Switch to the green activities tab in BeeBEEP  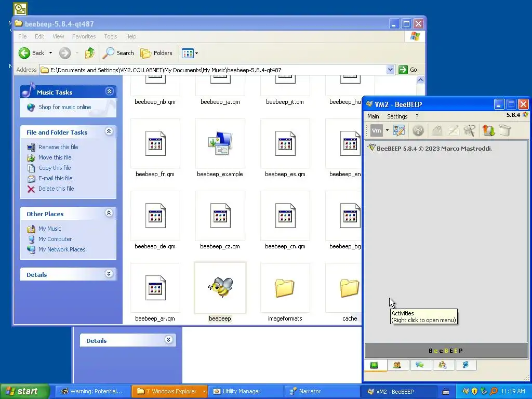374,365
